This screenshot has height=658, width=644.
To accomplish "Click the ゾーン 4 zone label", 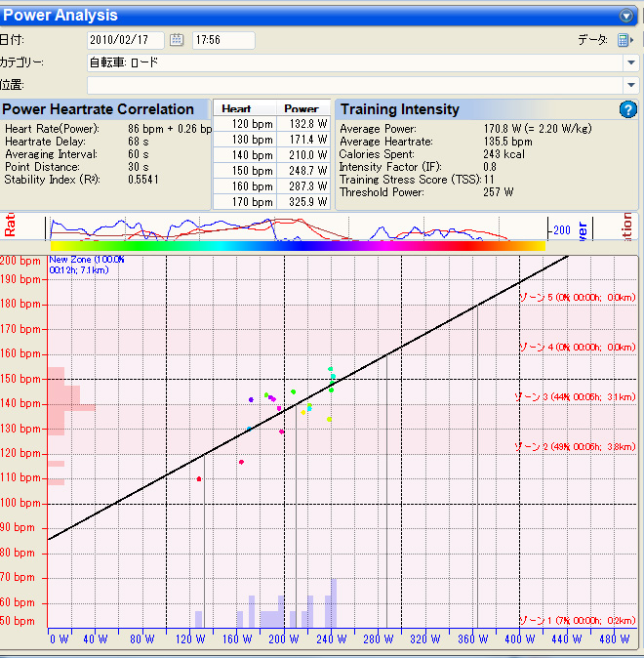I will (578, 348).
